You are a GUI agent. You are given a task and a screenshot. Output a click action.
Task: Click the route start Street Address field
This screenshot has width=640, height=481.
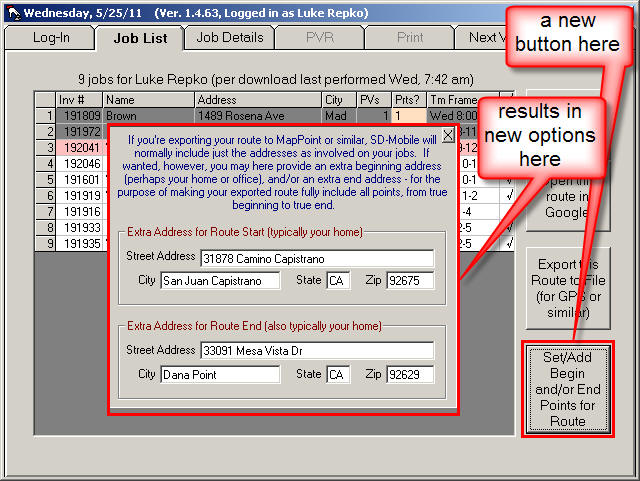click(316, 259)
